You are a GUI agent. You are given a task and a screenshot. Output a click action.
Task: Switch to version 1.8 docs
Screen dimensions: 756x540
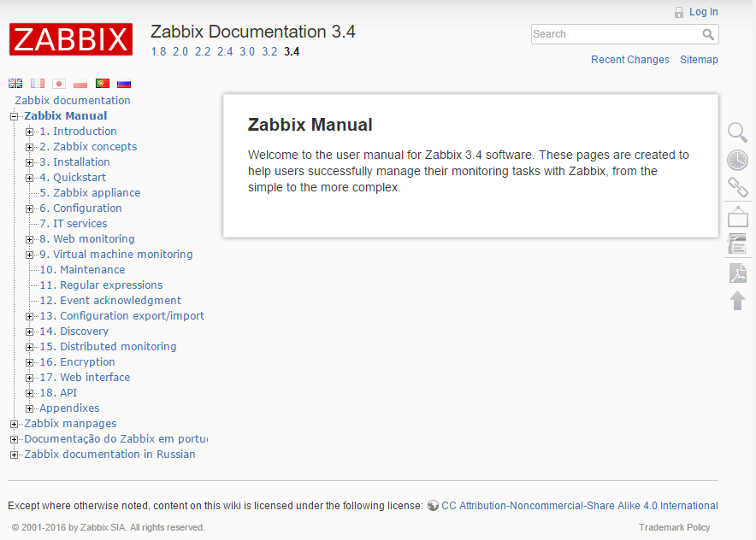pyautogui.click(x=158, y=51)
